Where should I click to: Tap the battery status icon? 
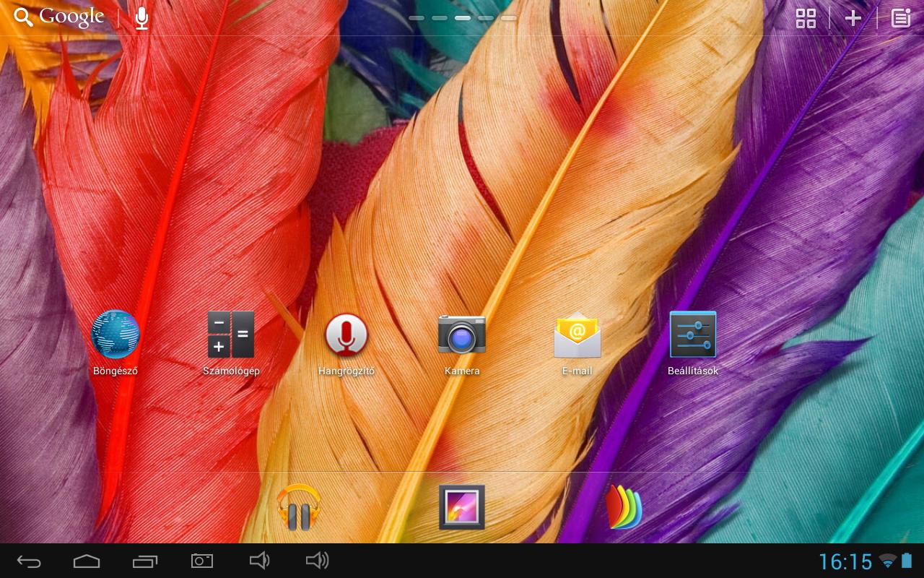click(907, 561)
